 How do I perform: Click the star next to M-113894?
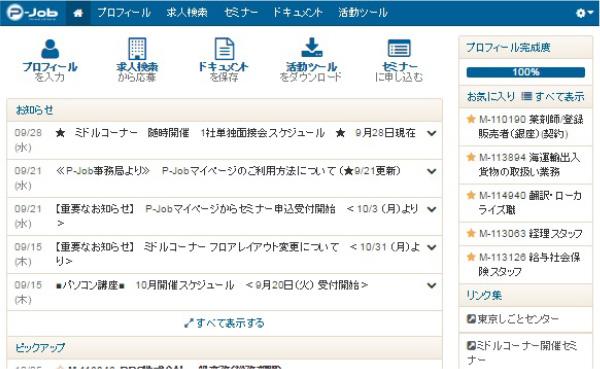coord(471,157)
